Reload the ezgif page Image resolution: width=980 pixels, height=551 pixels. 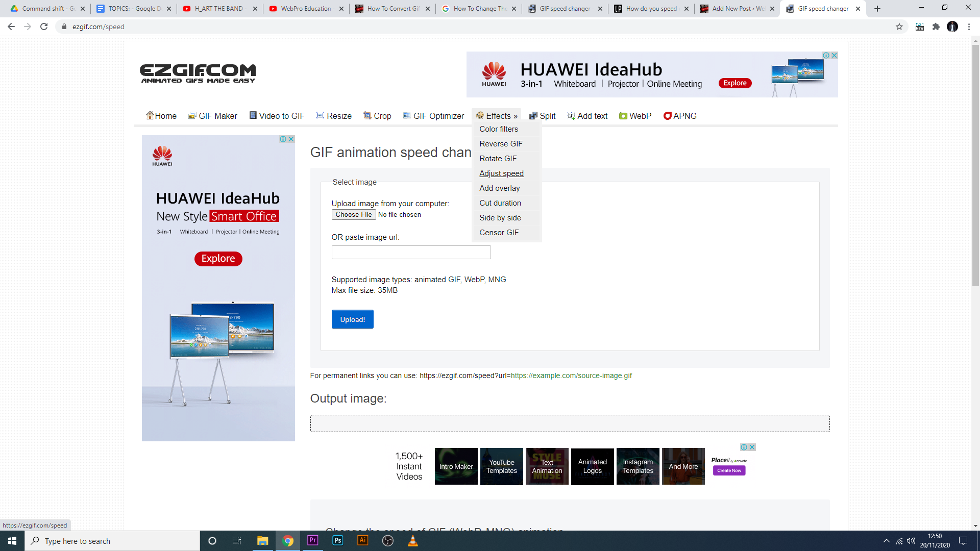click(44, 27)
